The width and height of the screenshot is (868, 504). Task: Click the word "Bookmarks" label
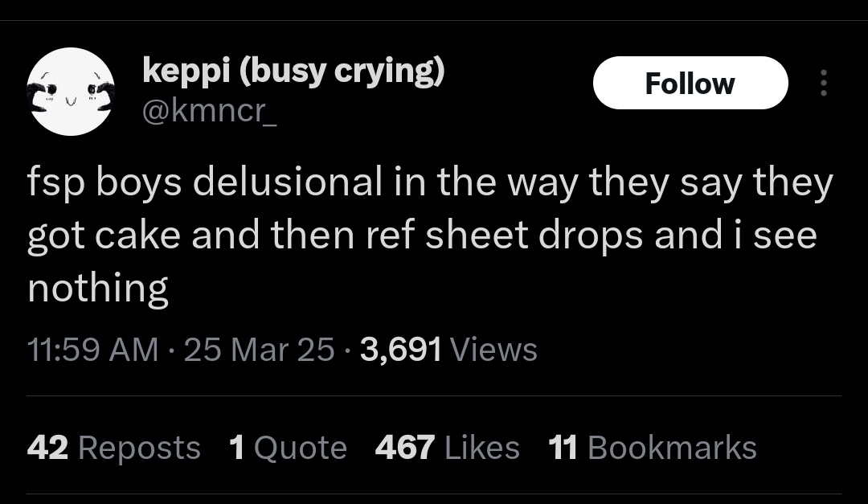pyautogui.click(x=672, y=448)
